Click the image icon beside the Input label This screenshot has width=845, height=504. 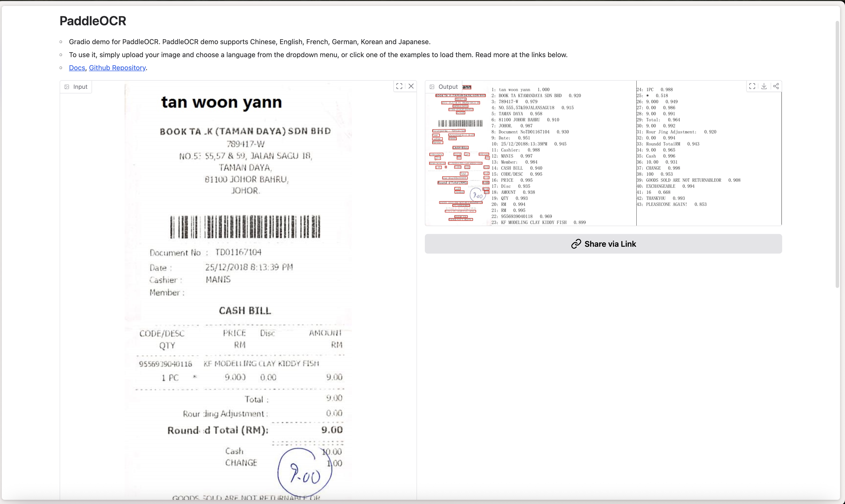67,87
